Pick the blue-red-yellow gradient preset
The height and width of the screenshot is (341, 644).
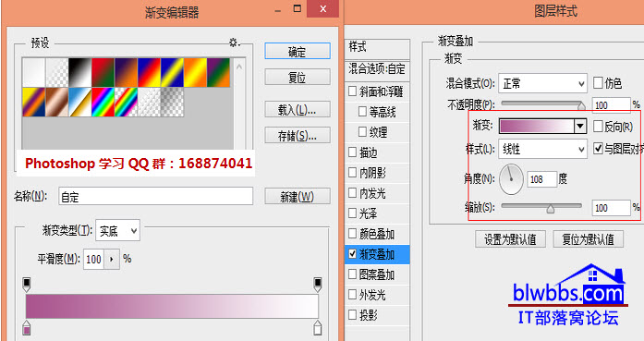click(149, 72)
